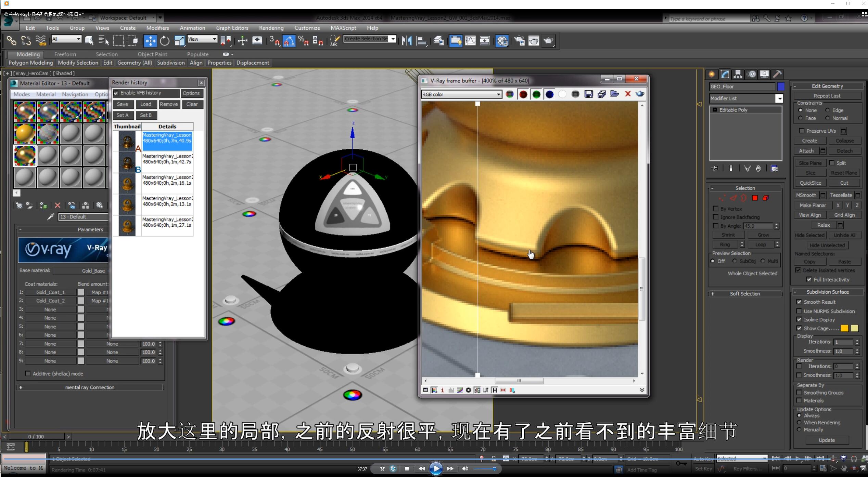Open the Rendering menu

click(x=271, y=28)
